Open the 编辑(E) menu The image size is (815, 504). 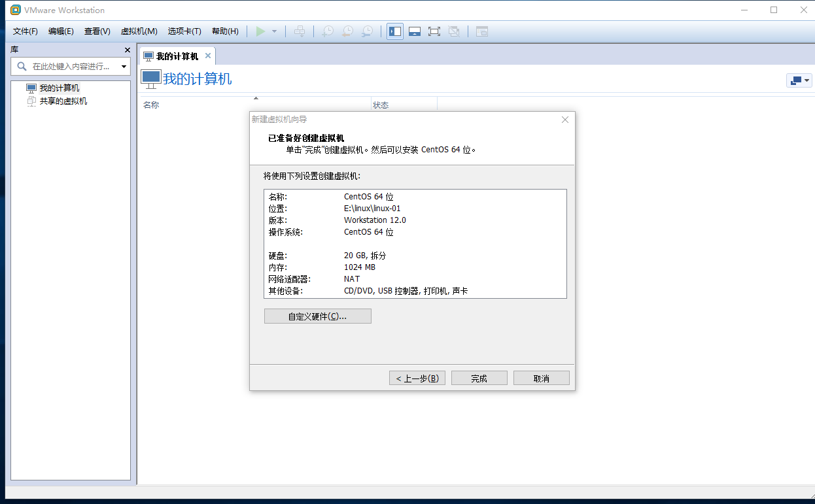[x=61, y=31]
